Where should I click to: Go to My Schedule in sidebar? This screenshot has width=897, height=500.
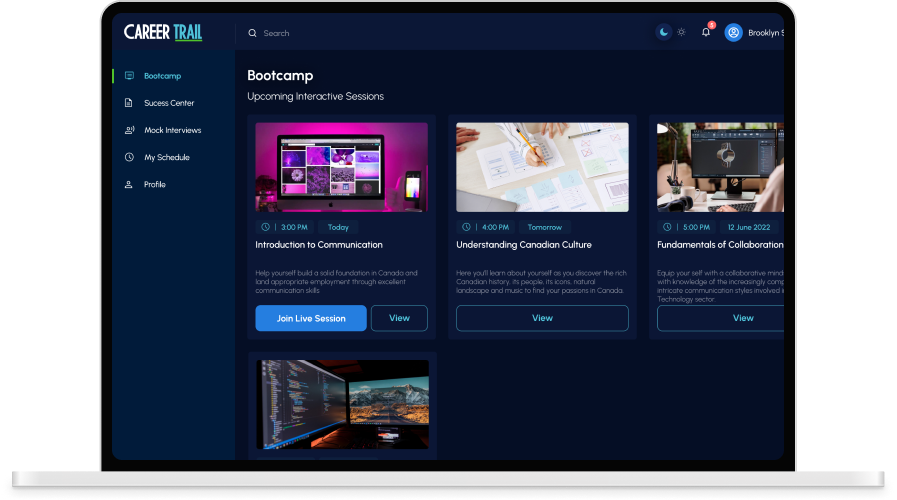[x=166, y=157]
